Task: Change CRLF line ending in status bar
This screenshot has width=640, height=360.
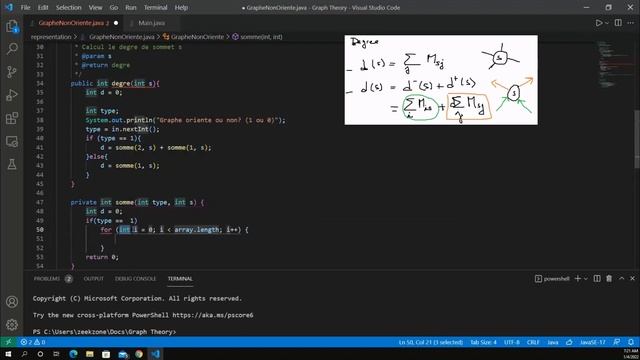Action: (x=533, y=342)
